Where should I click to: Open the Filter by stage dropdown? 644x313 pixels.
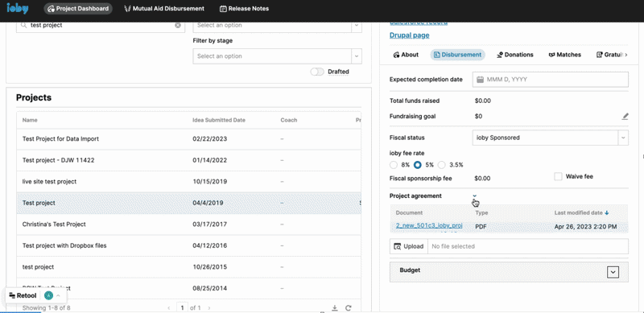(x=277, y=56)
